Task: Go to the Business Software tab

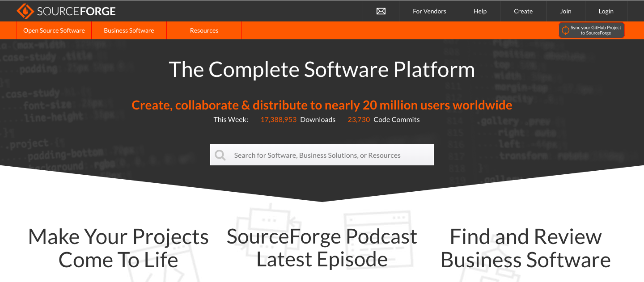Action: pyautogui.click(x=129, y=30)
